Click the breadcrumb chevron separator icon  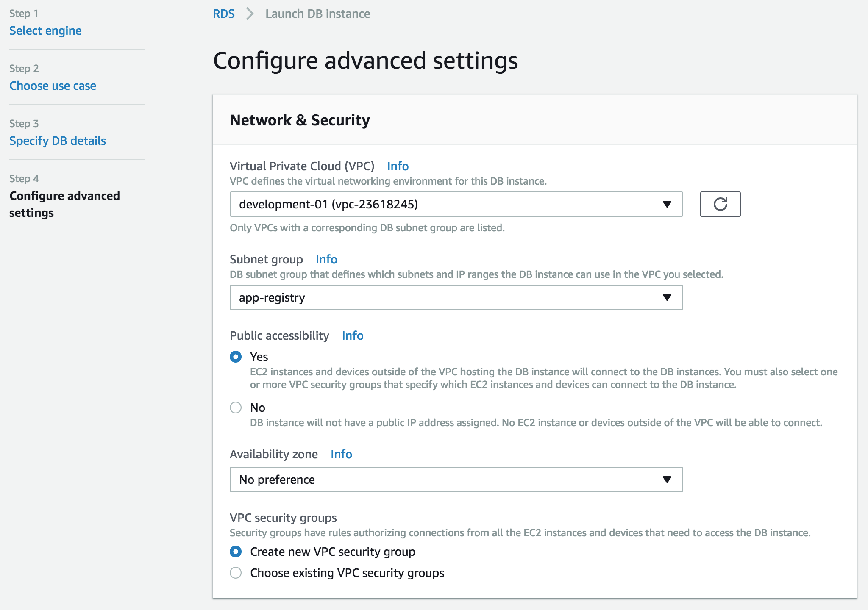click(x=250, y=14)
